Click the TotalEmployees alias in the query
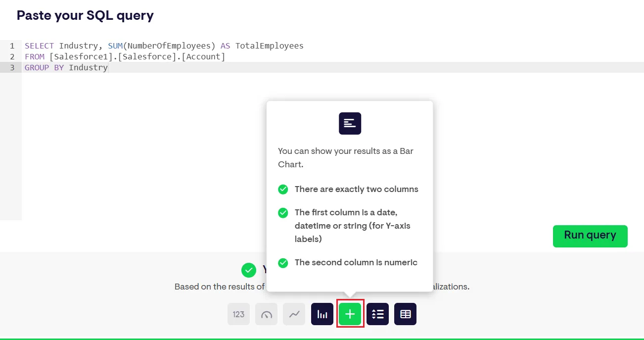 [269, 46]
